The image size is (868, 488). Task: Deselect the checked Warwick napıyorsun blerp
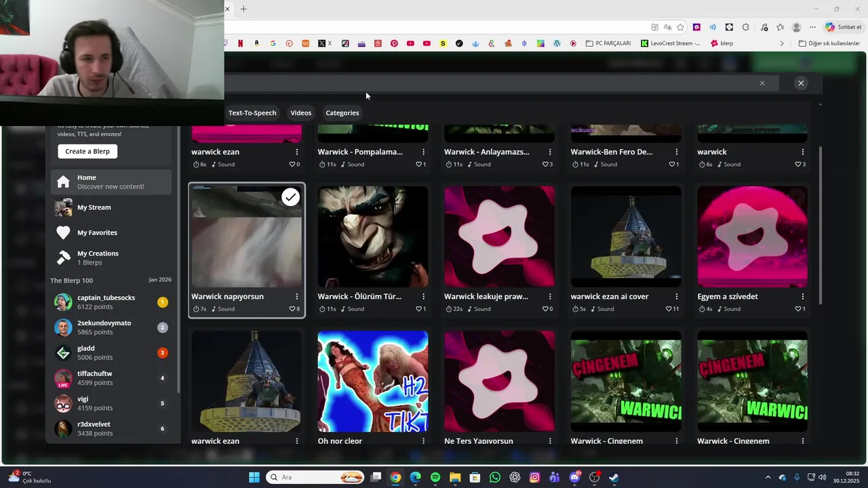coord(290,197)
